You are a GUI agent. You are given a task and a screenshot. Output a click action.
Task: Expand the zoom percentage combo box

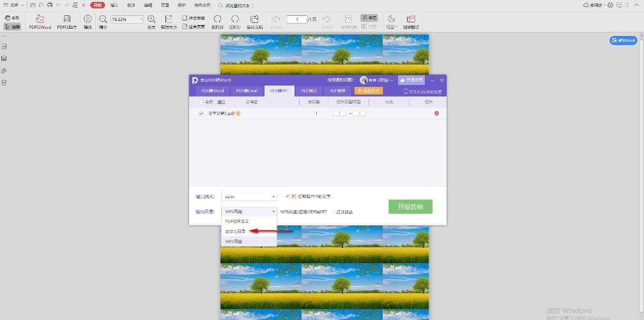[127, 19]
